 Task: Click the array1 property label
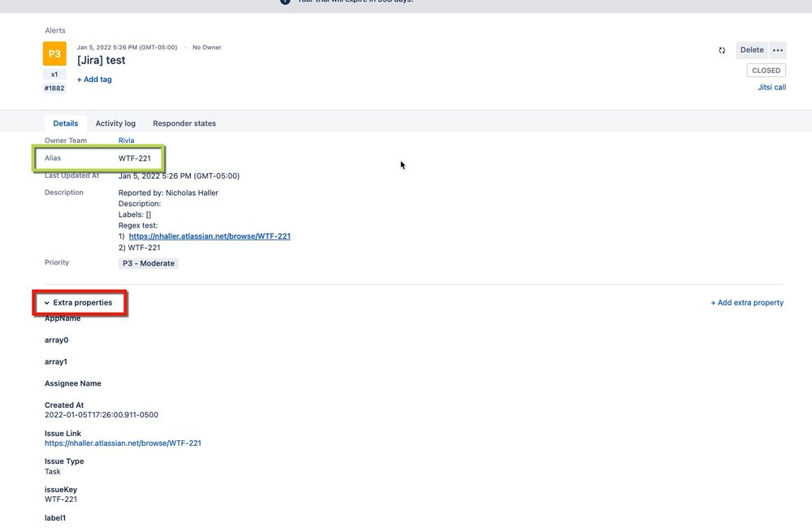(56, 361)
